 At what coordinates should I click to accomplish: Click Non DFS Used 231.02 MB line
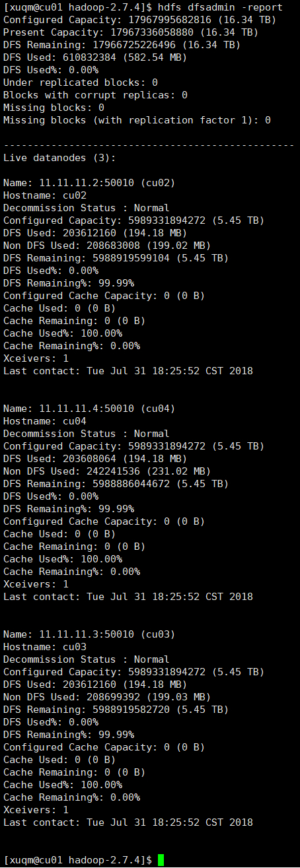107,471
